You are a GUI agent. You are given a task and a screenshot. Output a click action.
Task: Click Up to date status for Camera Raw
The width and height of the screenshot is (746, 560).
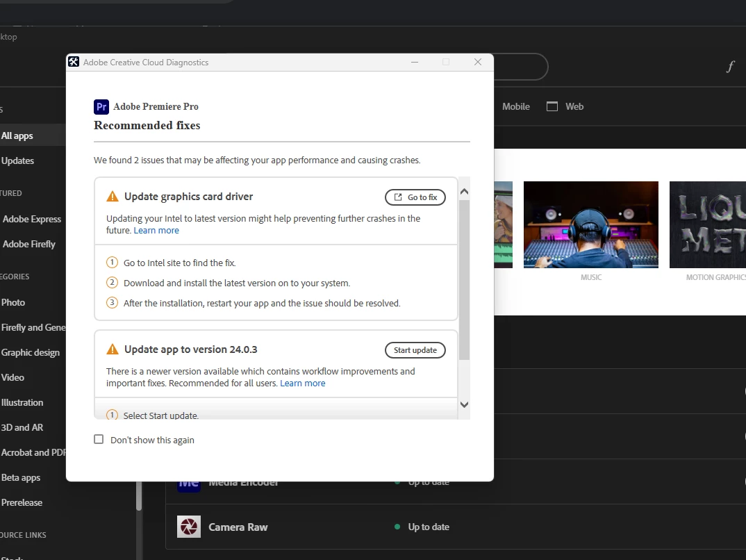point(428,527)
